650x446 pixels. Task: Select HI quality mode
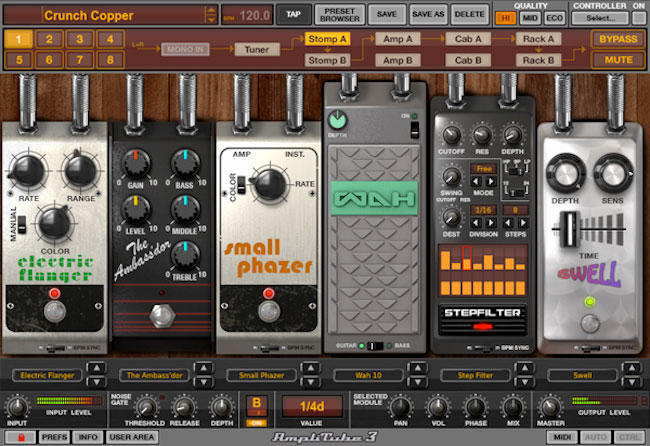pyautogui.click(x=505, y=18)
